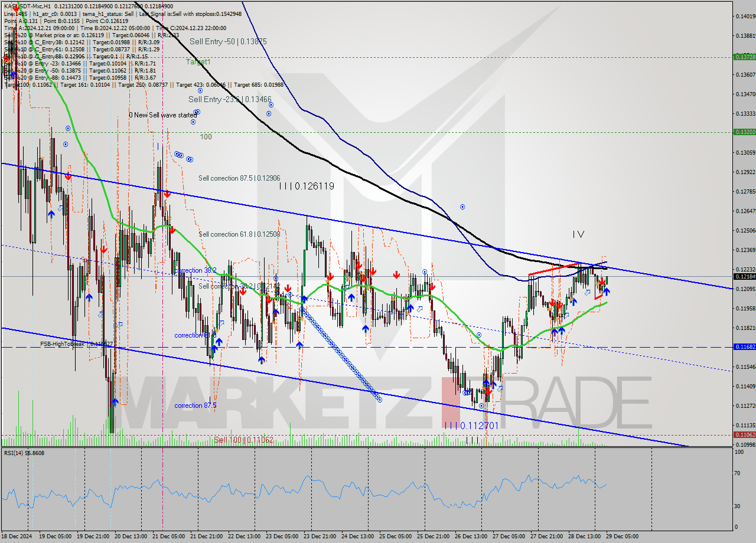The image size is (756, 543).
Task: Click the red 'Sell 100 | 0.11062' label
Action: (243, 440)
